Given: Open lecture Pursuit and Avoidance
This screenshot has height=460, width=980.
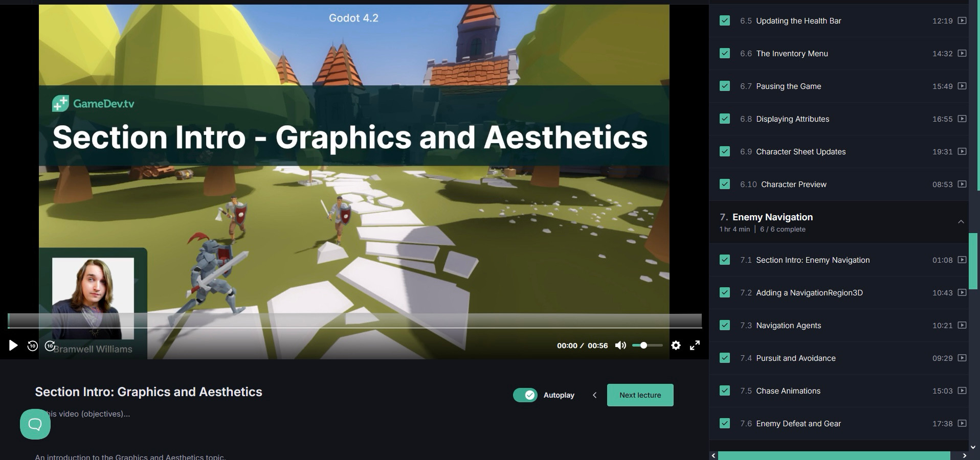Looking at the screenshot, I should (x=796, y=358).
